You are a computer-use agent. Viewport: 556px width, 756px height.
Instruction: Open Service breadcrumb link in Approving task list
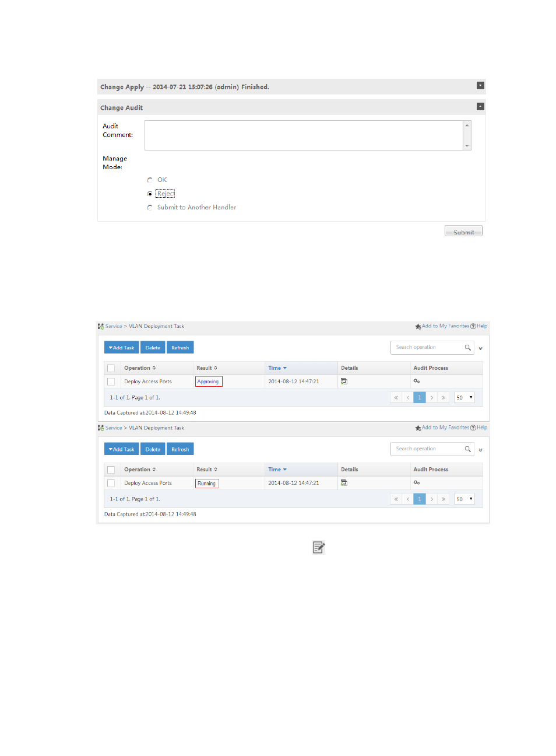(114, 327)
